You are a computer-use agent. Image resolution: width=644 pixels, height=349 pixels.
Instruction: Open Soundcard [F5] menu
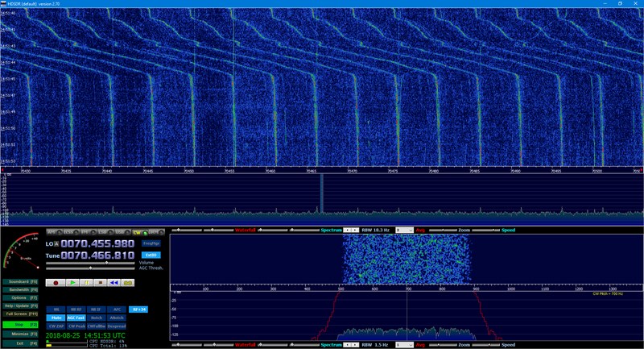pyautogui.click(x=21, y=282)
